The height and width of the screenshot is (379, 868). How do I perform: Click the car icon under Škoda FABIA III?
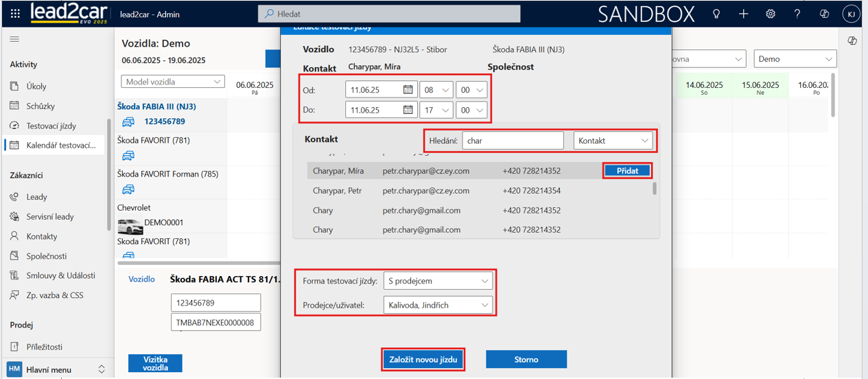point(128,122)
